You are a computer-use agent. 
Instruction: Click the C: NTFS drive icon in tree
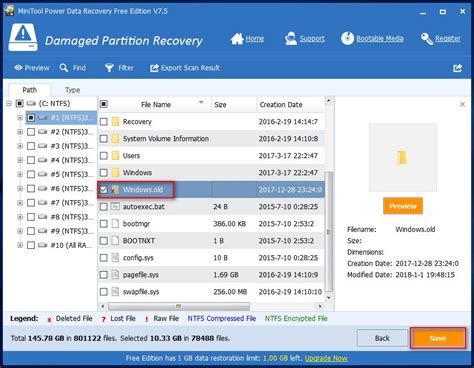[x=31, y=104]
